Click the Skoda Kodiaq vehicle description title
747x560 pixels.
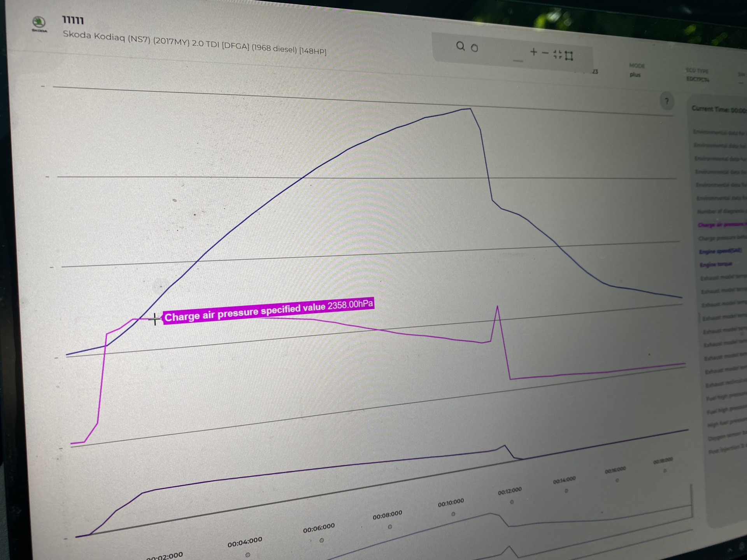coord(195,42)
